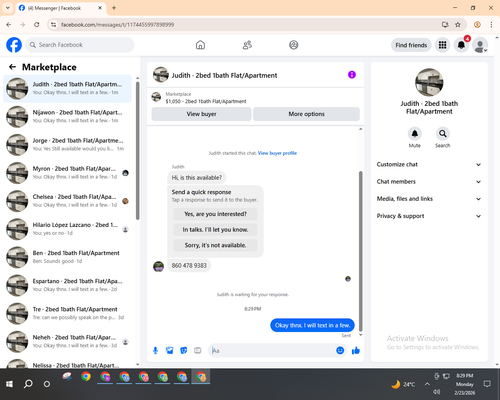The image size is (500, 400).
Task: Open Ben chat in conversation list
Action: coord(67,257)
